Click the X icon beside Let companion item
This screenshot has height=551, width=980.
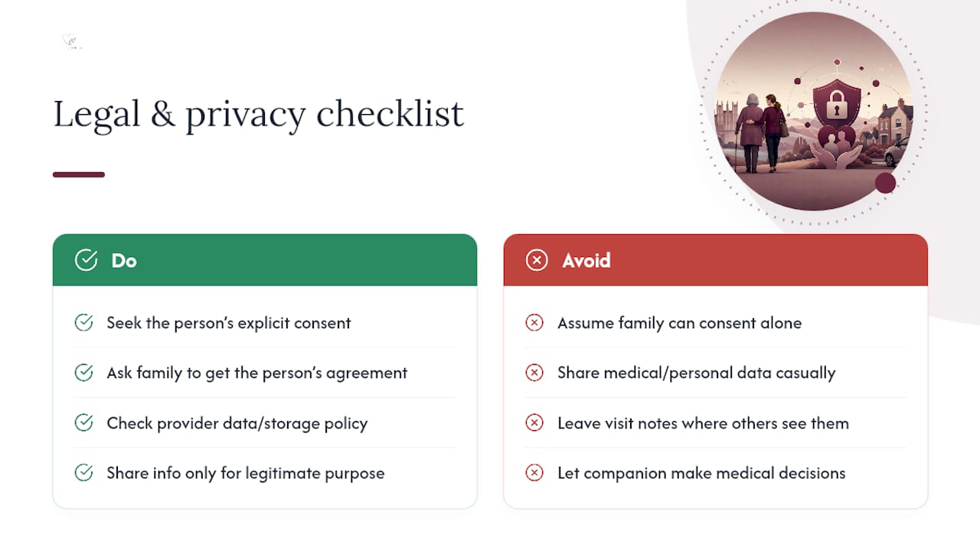(534, 473)
